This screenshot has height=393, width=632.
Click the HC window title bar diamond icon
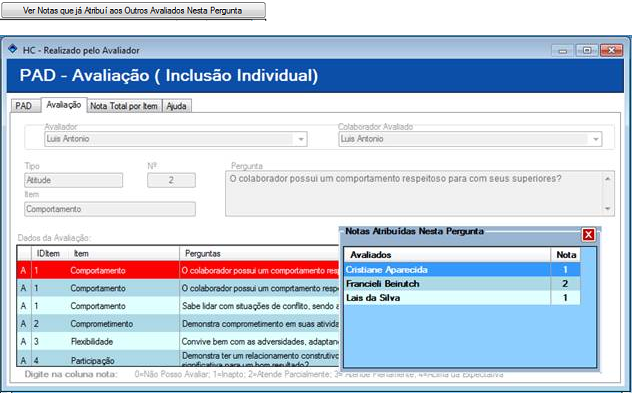13,48
